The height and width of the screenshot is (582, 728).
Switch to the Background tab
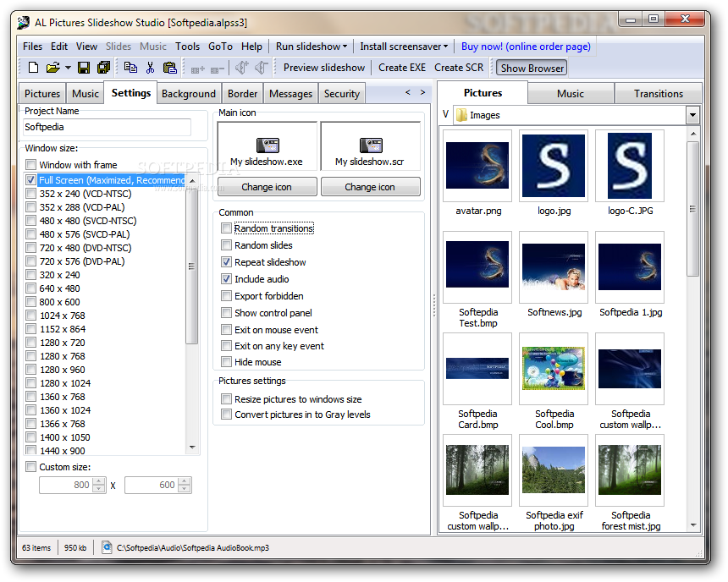(x=189, y=93)
